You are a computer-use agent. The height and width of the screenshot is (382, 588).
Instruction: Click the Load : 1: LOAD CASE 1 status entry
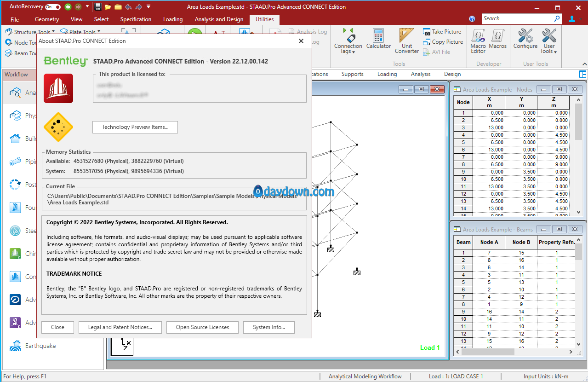(456, 376)
